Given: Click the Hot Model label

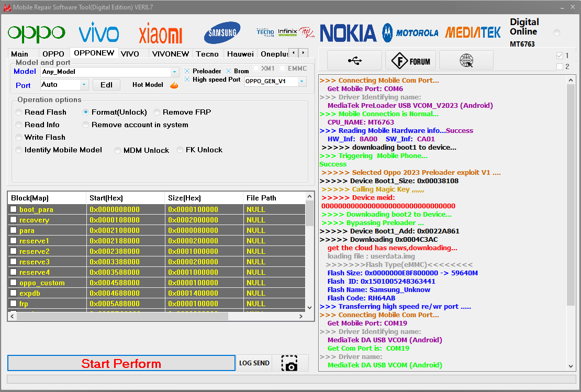Looking at the screenshot, I should coord(148,85).
